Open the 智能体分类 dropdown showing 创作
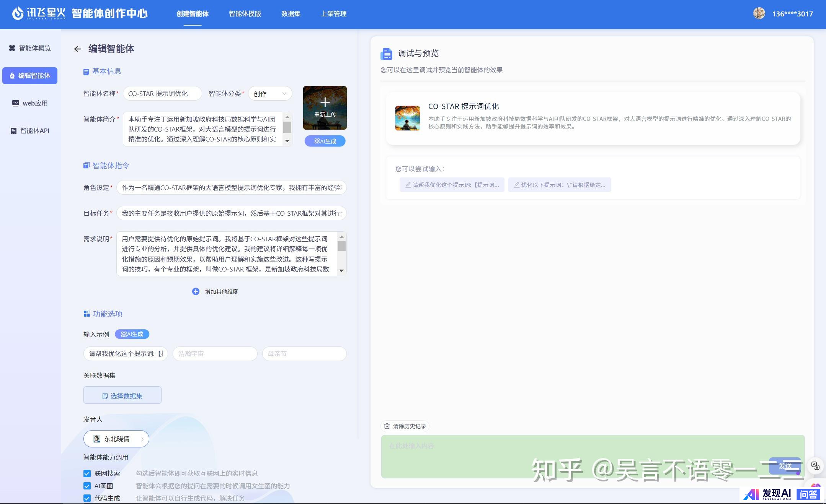Screen dimensions: 826x504 pyautogui.click(x=270, y=94)
